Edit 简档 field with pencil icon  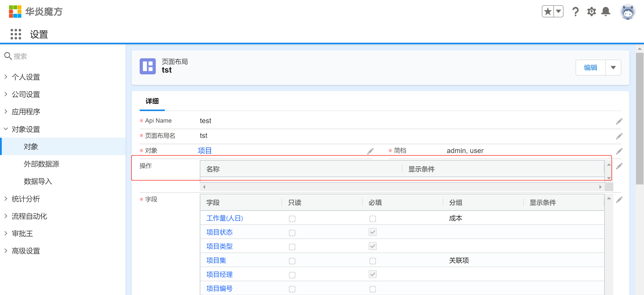[x=619, y=151]
